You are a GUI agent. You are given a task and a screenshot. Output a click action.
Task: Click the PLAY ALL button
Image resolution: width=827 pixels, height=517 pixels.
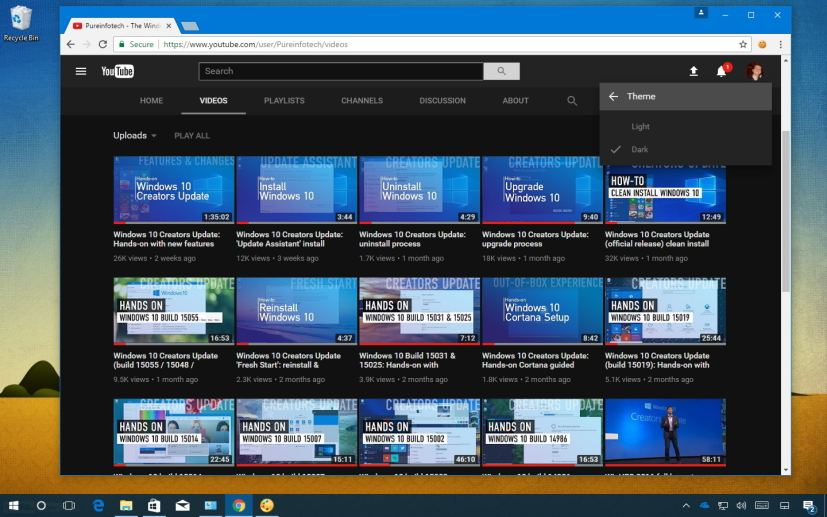(192, 136)
